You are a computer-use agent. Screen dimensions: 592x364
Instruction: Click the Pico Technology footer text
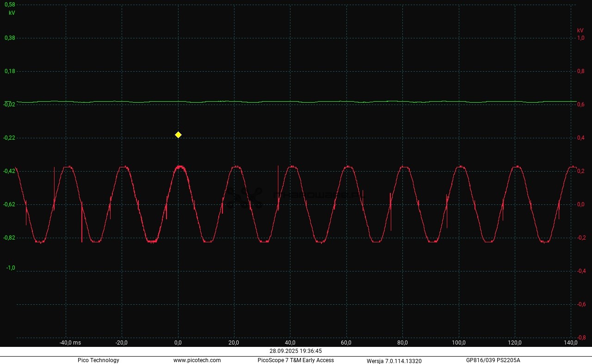point(98,360)
